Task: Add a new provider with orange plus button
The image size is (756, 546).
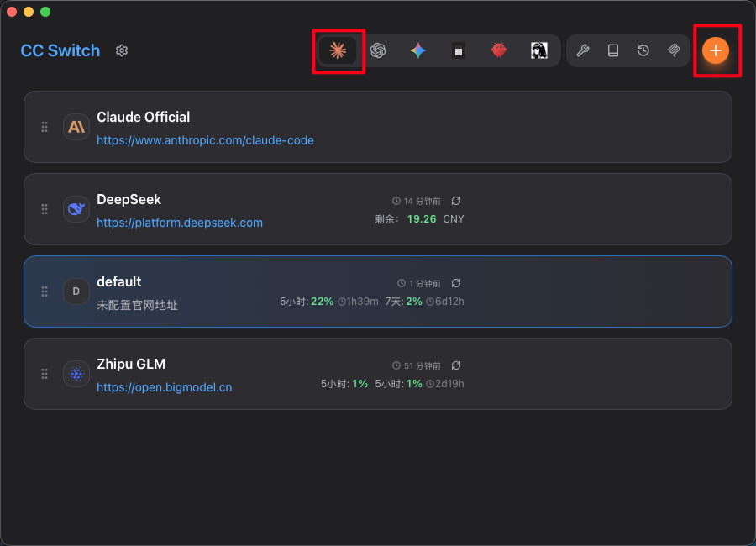Action: click(716, 50)
